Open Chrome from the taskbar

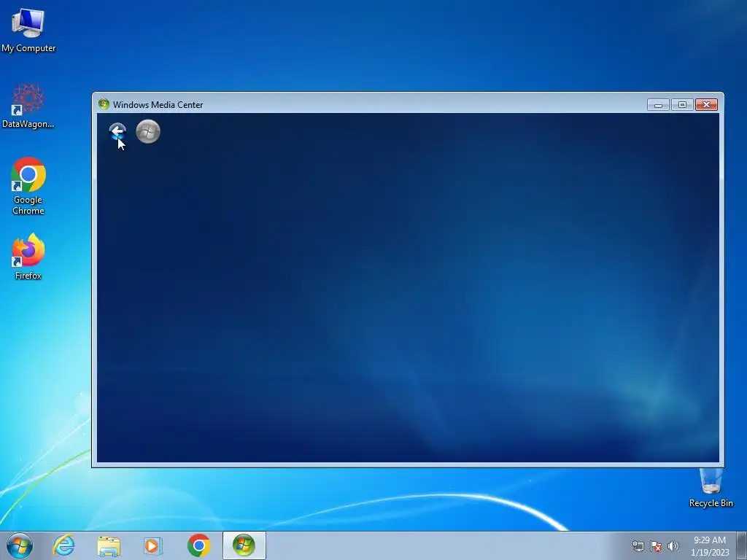pyautogui.click(x=198, y=545)
